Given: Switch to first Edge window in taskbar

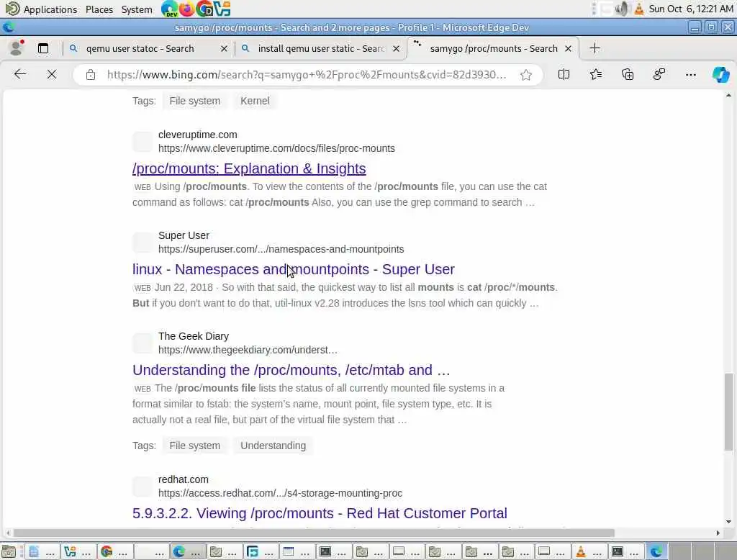Looking at the screenshot, I should click(188, 551).
